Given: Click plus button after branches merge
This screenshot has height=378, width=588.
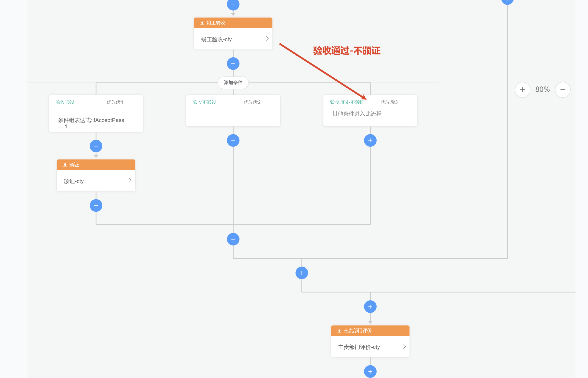Looking at the screenshot, I should pos(233,239).
